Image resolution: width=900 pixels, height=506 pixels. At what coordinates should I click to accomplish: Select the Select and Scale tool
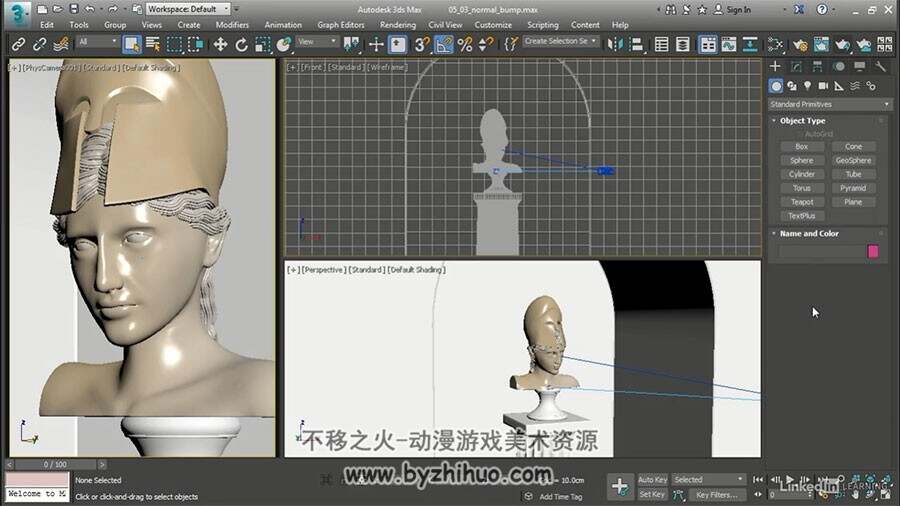pos(262,44)
